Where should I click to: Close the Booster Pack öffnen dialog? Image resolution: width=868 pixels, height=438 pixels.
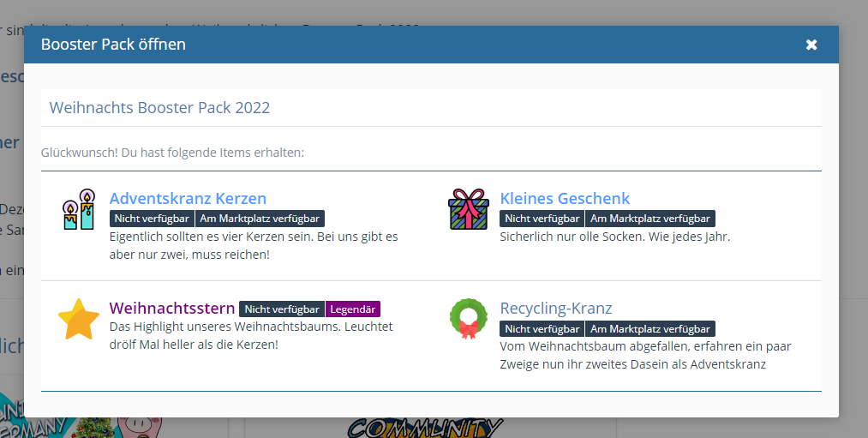(811, 45)
